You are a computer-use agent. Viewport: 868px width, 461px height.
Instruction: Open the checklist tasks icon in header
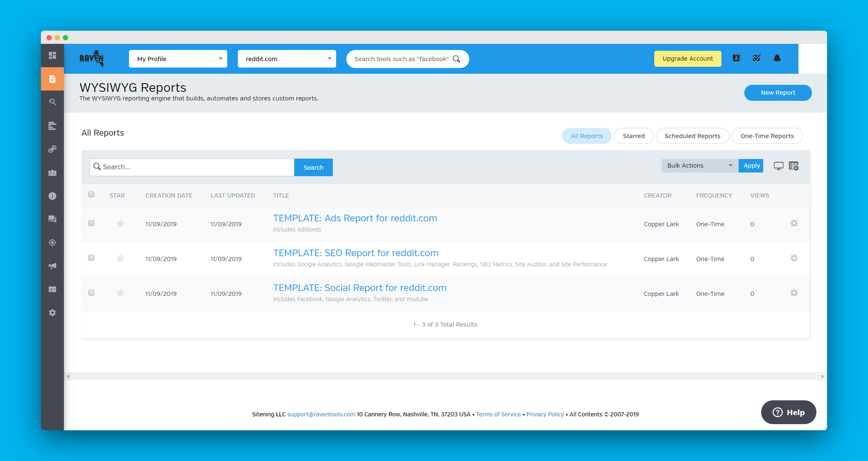pyautogui.click(x=757, y=58)
